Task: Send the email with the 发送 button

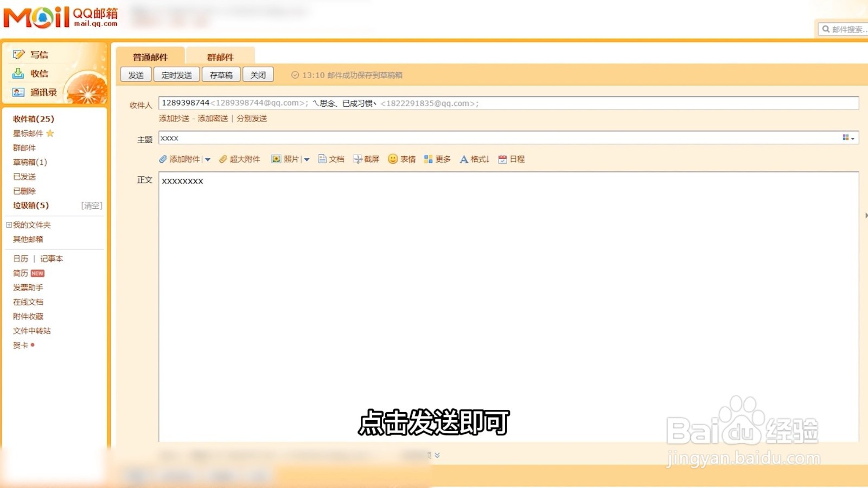Action: point(135,74)
